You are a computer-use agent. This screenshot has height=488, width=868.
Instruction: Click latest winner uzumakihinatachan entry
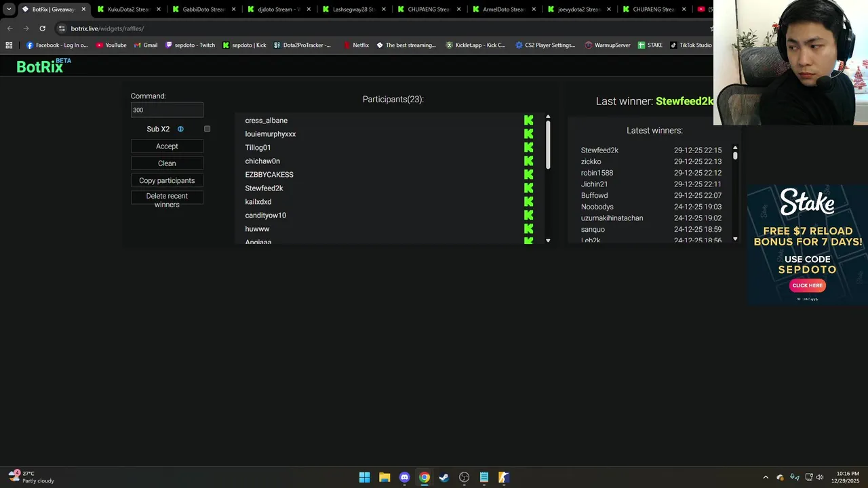pos(612,218)
